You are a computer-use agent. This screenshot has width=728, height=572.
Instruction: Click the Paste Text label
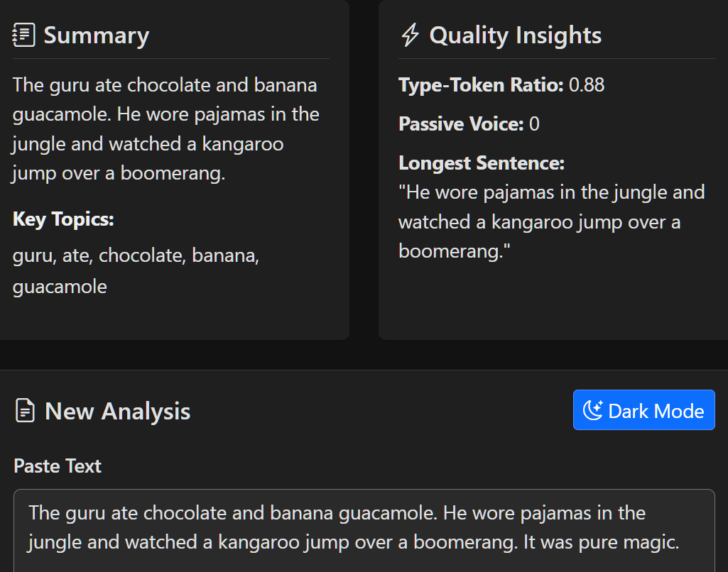58,466
